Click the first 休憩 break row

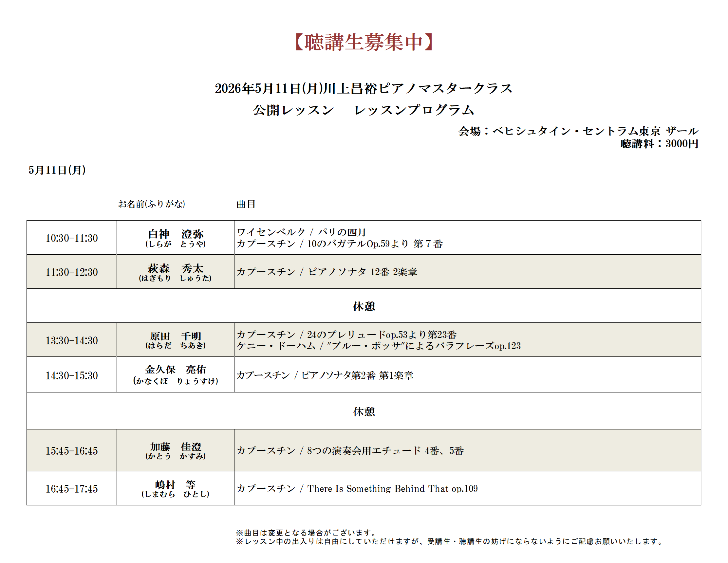click(x=364, y=306)
